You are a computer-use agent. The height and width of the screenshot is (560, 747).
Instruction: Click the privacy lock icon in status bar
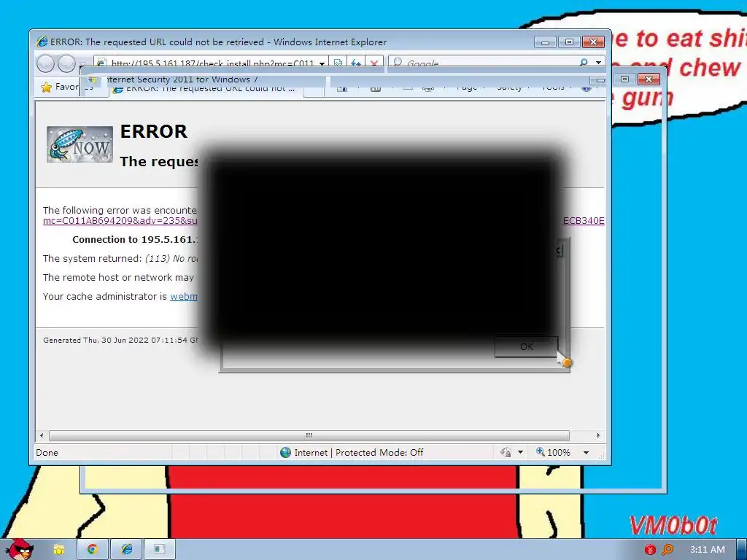tap(506, 452)
